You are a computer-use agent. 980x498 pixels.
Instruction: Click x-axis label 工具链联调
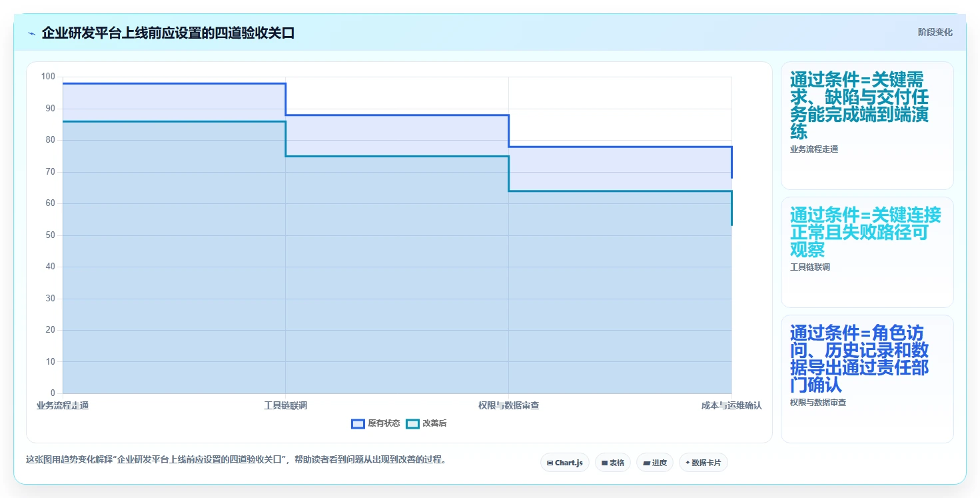coord(286,405)
